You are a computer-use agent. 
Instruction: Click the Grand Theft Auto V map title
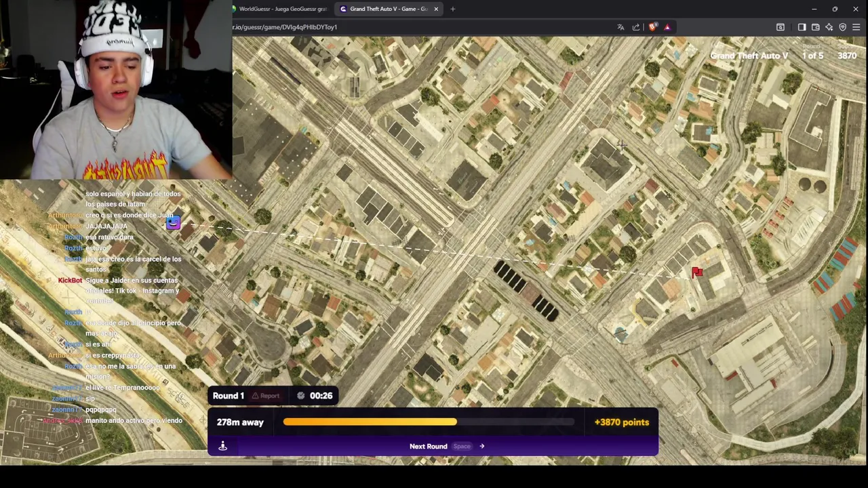pyautogui.click(x=749, y=56)
